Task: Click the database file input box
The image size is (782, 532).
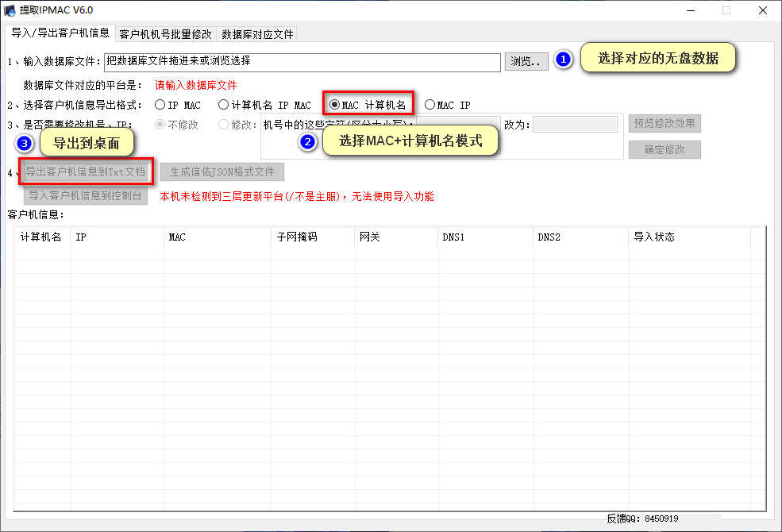Action: (x=302, y=61)
